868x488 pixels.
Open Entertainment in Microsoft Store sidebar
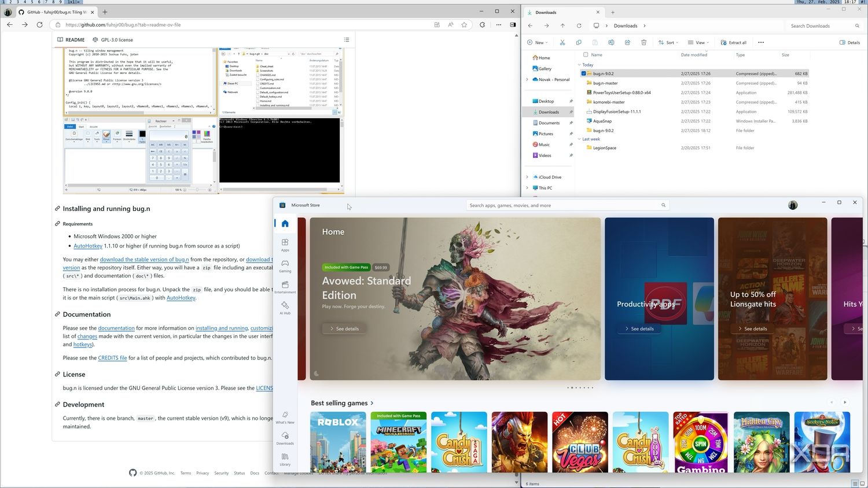pos(285,287)
